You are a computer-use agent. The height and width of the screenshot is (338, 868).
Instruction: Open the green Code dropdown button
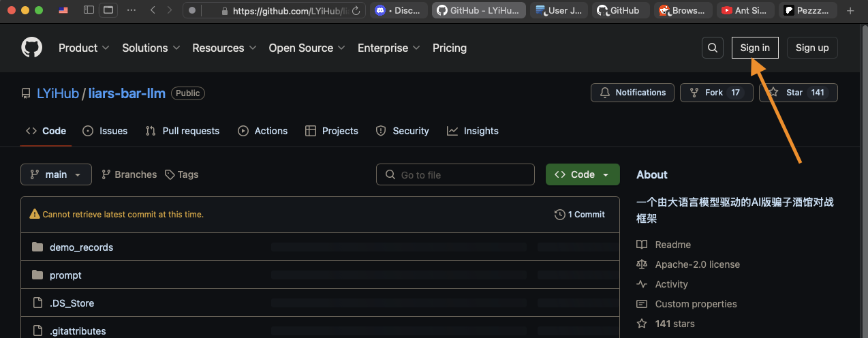point(583,174)
